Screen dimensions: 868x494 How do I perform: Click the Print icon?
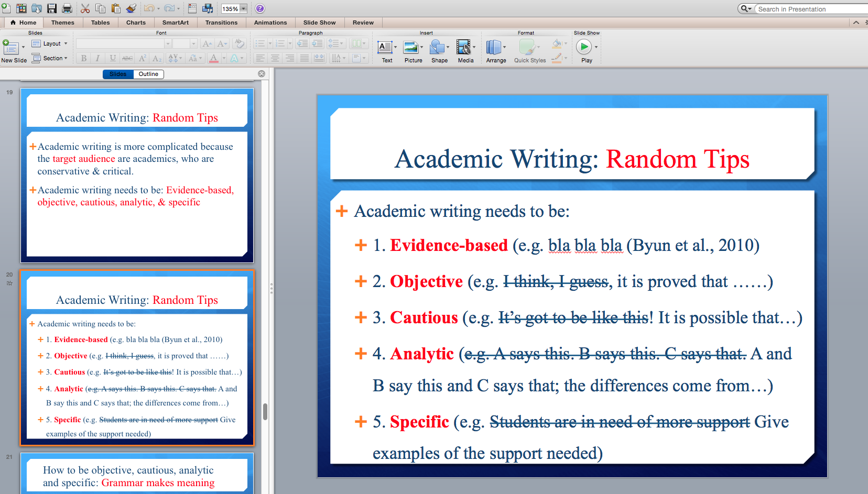coord(67,8)
